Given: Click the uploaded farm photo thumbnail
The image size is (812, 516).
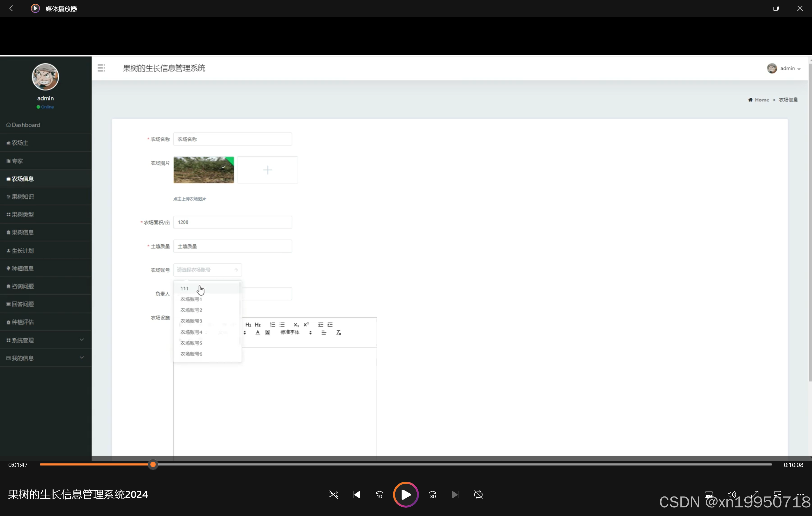Looking at the screenshot, I should click(204, 170).
